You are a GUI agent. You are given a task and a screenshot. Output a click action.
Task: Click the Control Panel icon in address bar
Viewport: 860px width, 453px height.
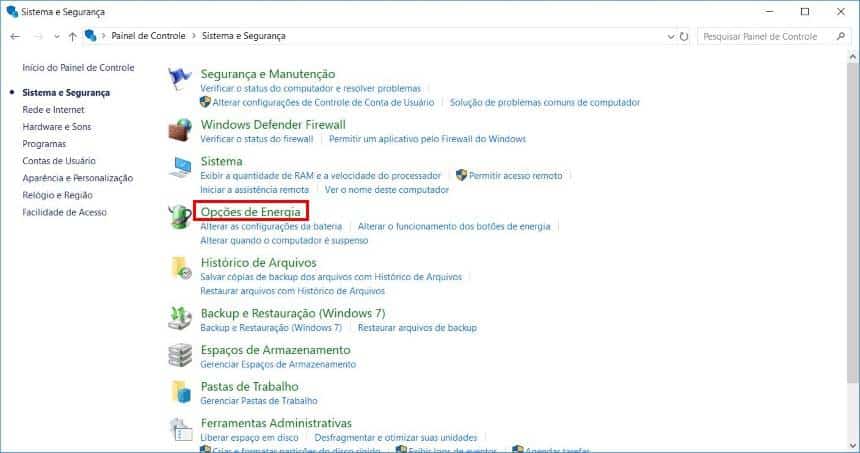coord(90,36)
